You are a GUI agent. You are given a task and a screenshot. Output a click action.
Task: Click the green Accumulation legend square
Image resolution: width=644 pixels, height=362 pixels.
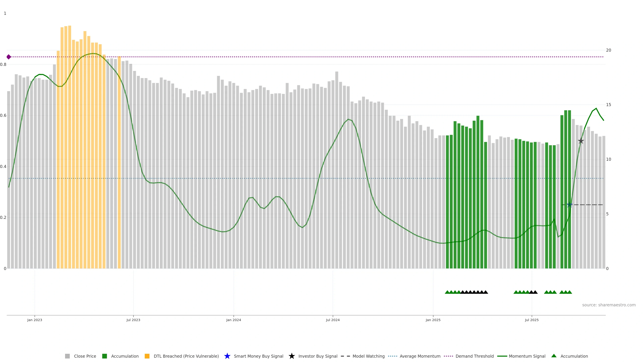104,356
